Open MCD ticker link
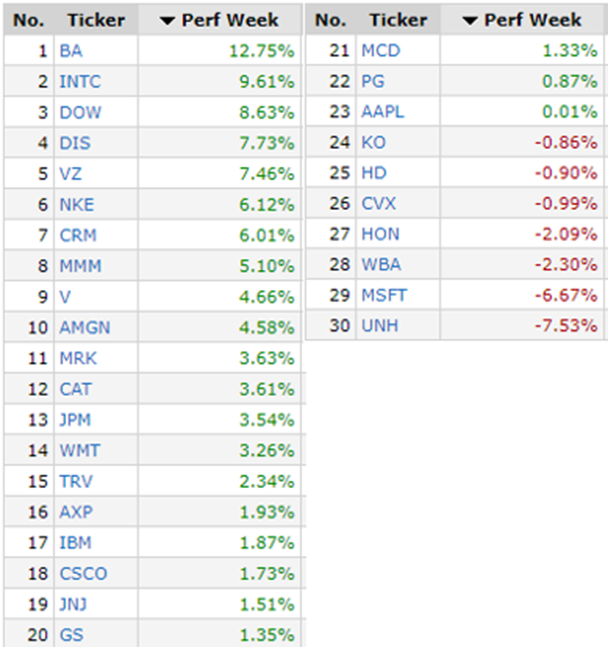Image resolution: width=608 pixels, height=647 pixels. pyautogui.click(x=380, y=51)
